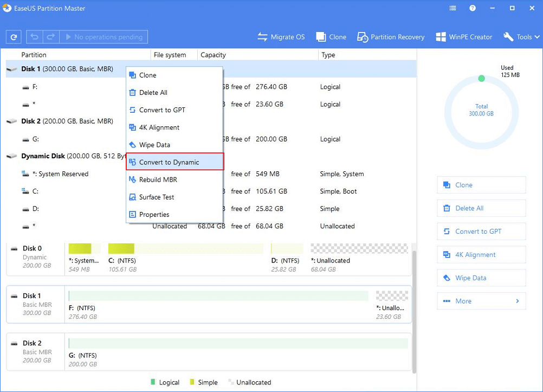This screenshot has height=392, width=543.
Task: Click the Clone icon in context menu
Action: click(132, 75)
